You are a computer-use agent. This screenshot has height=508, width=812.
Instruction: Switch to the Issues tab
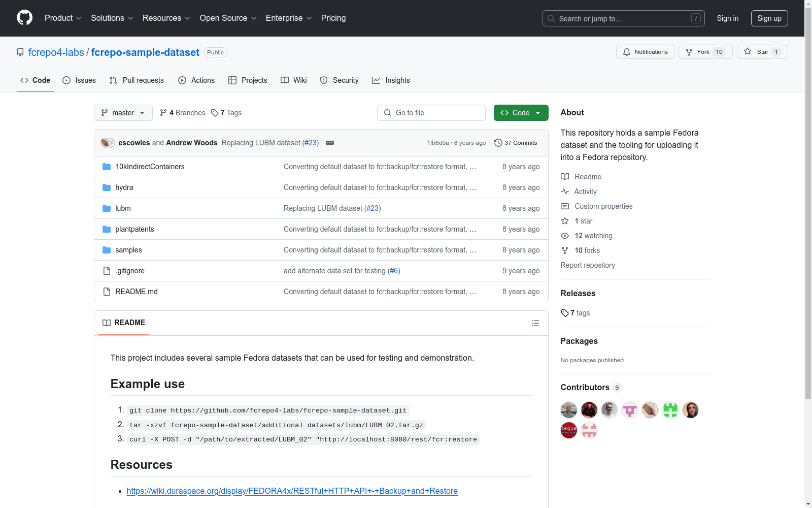click(79, 80)
